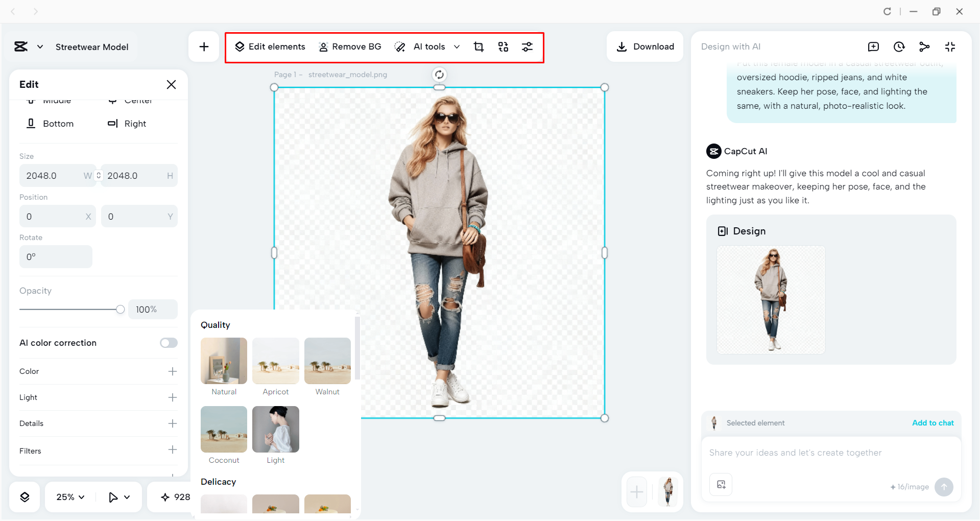Select Remove BG in the toolbar
The image size is (980, 521).
[350, 47]
